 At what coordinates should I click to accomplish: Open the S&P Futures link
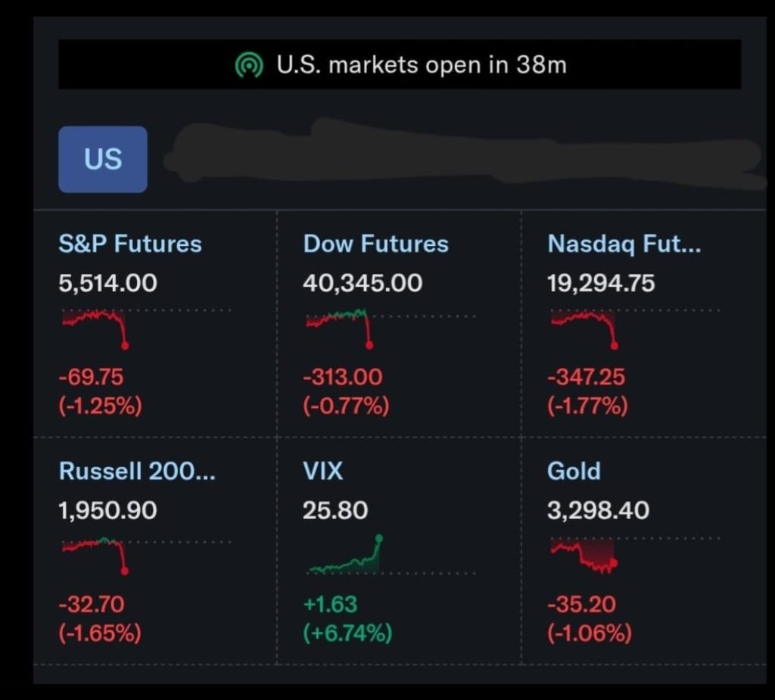(130, 244)
